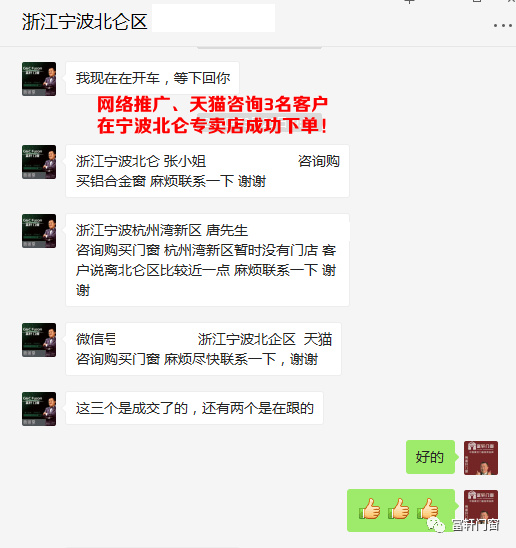Select the 微信号 天猫 inquiry message bubble

(203, 349)
